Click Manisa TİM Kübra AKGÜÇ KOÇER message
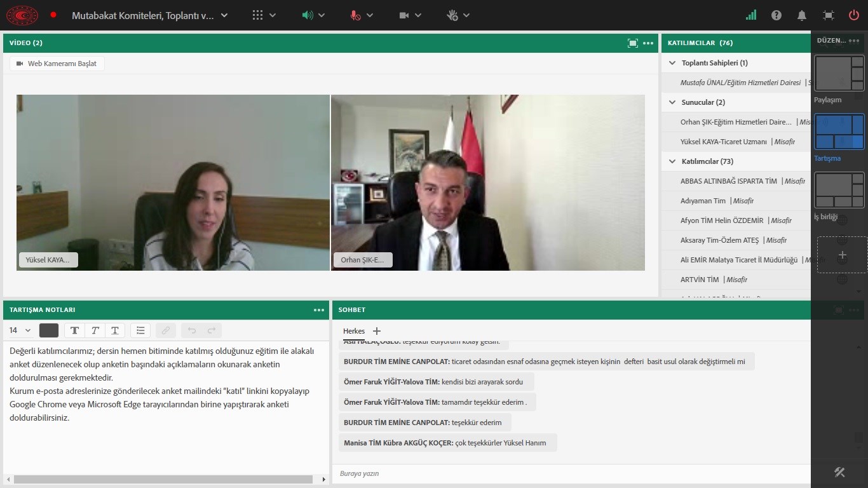The image size is (868, 488). pos(447,443)
